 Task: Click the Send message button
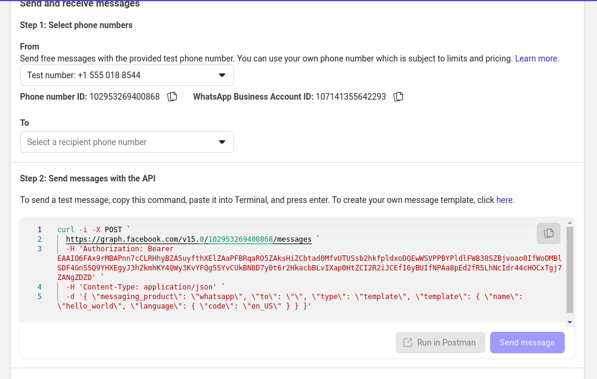click(x=527, y=342)
